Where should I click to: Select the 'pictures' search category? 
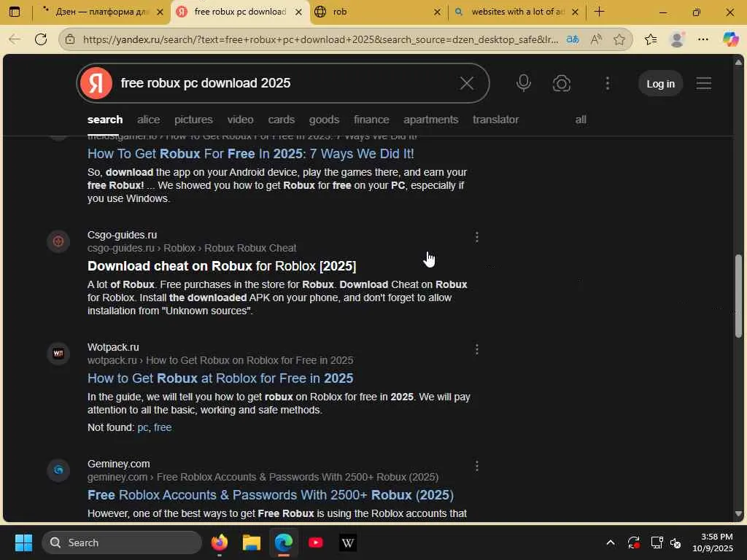tap(193, 120)
